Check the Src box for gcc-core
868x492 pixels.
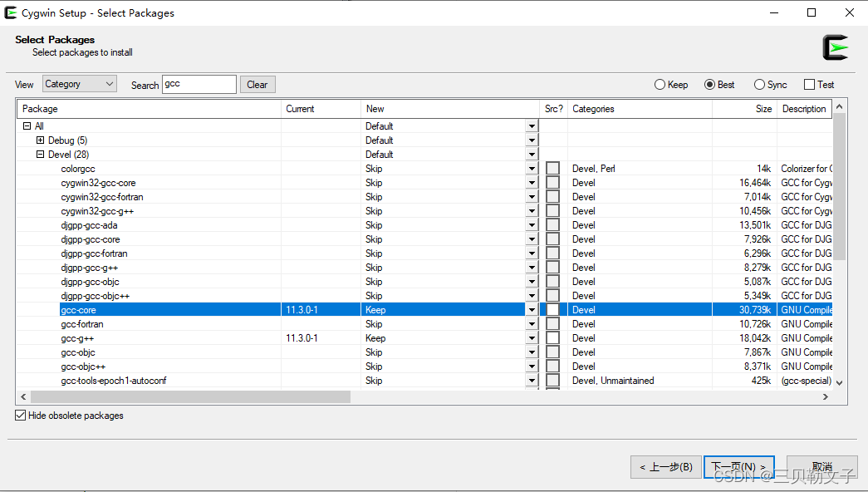[552, 310]
